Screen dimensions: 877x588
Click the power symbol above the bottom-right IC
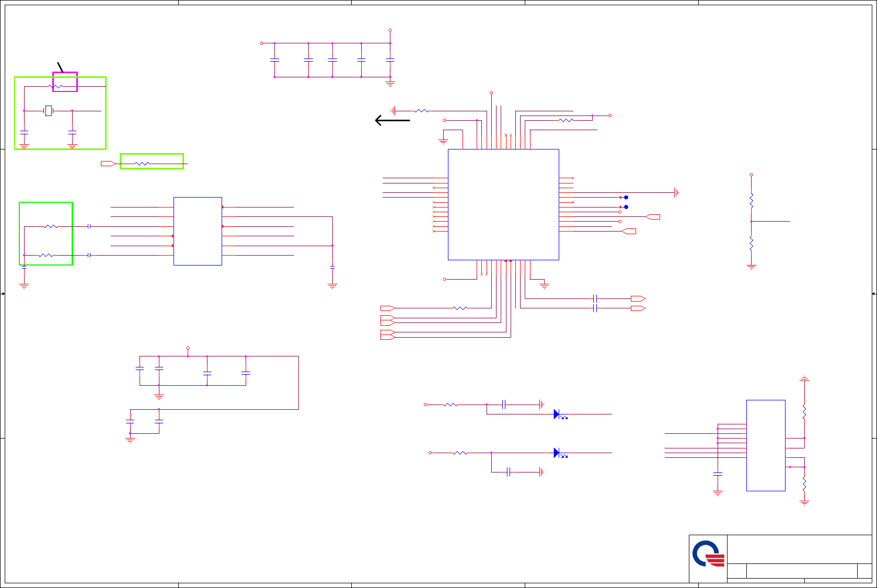coord(804,378)
